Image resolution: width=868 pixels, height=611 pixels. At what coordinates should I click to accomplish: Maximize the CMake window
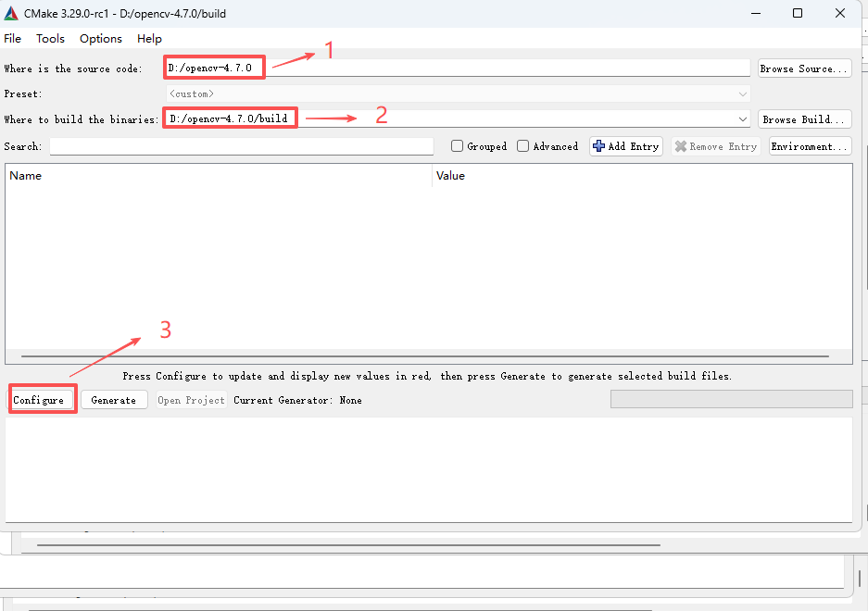tap(798, 13)
